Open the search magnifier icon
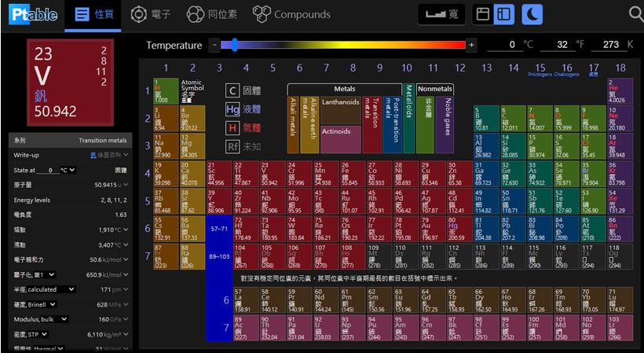Viewport: 644px width, 353px height. [635, 14]
